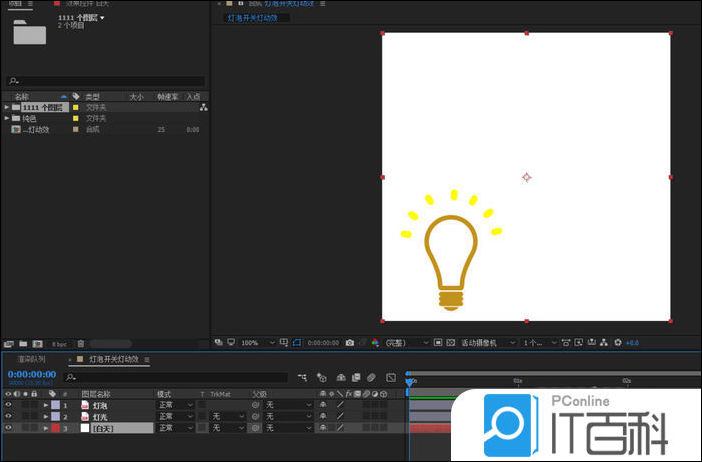Image resolution: width=702 pixels, height=462 pixels.
Task: Create new composition from project panel footer
Action: click(x=38, y=344)
